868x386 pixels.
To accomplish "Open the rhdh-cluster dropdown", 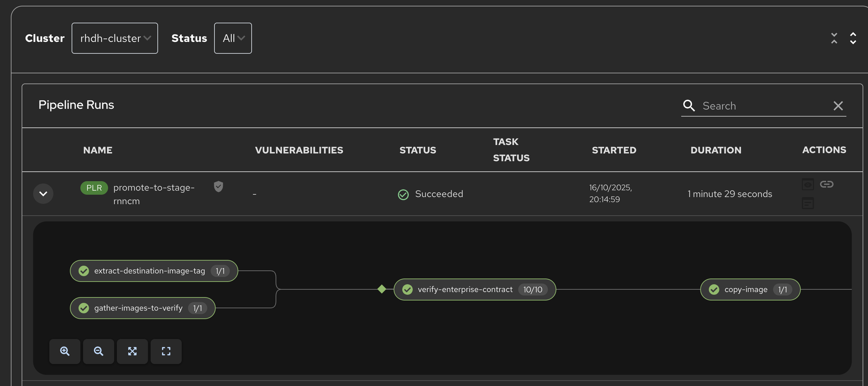I will 115,38.
